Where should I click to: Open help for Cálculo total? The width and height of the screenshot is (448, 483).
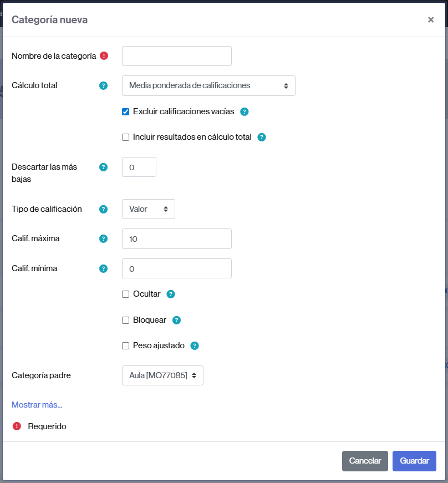click(103, 85)
